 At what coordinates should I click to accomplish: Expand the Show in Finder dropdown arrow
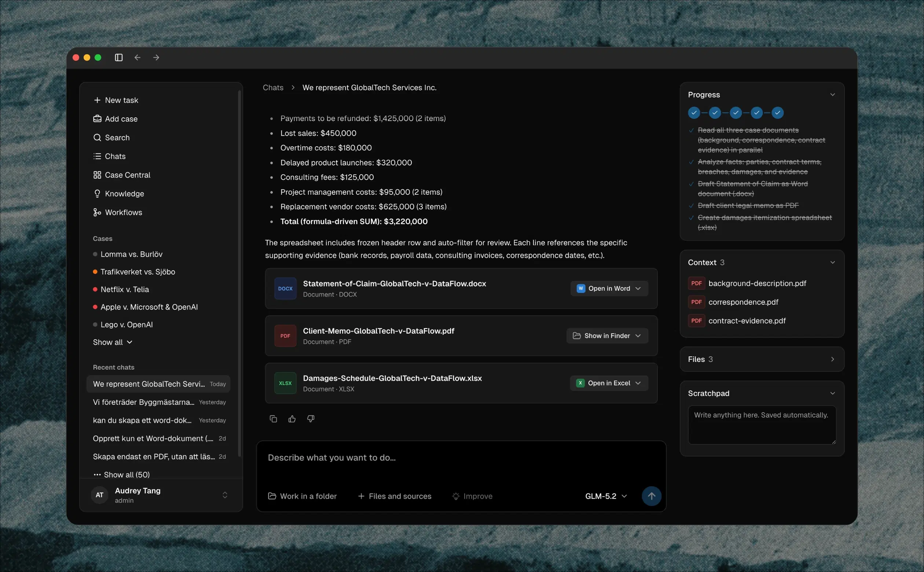638,336
